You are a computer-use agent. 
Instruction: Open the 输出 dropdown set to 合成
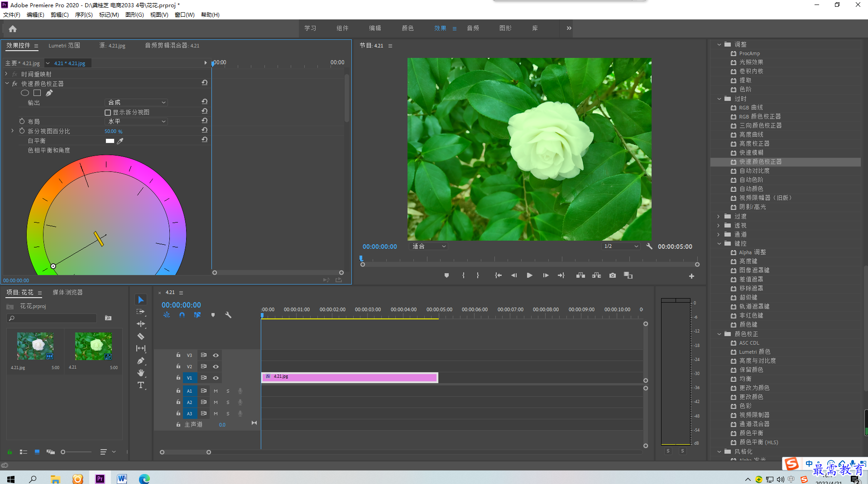click(136, 103)
